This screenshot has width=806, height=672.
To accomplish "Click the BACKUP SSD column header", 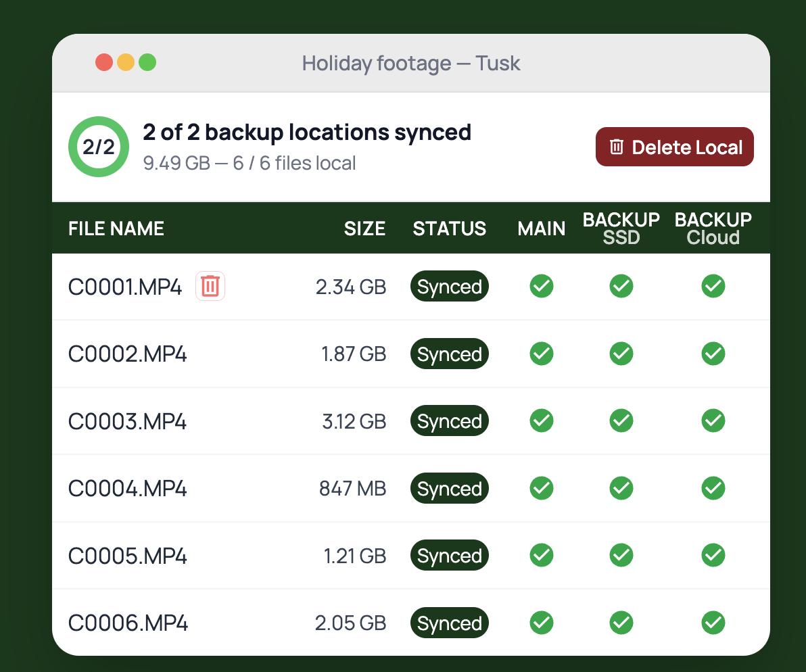I will (621, 229).
